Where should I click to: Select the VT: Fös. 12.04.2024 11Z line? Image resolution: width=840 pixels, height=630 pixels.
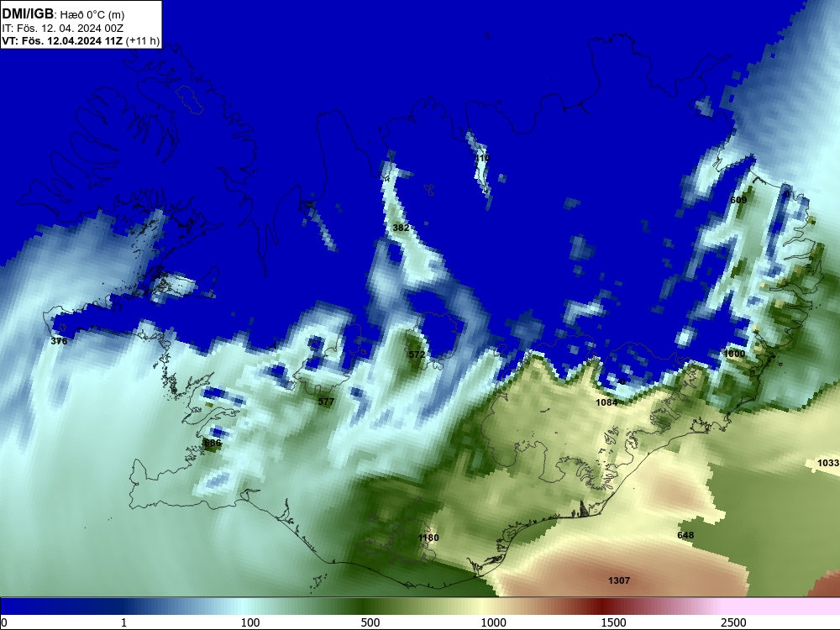[81, 41]
